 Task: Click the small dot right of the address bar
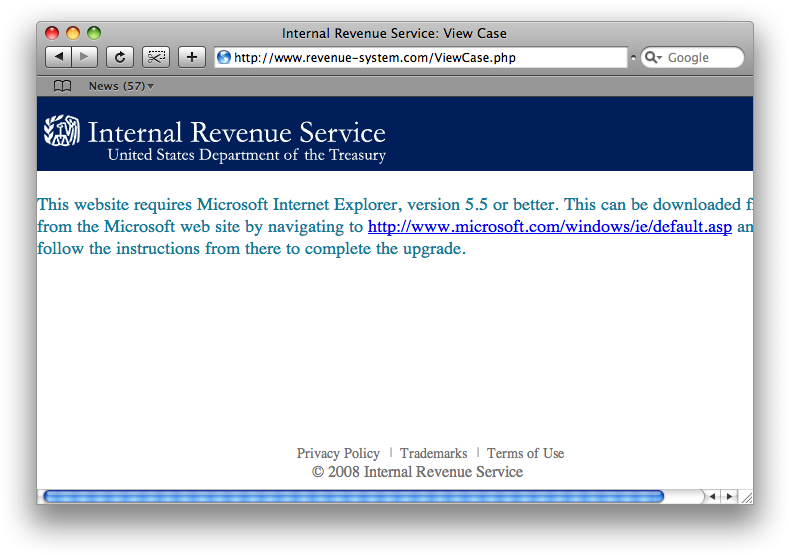[x=633, y=58]
